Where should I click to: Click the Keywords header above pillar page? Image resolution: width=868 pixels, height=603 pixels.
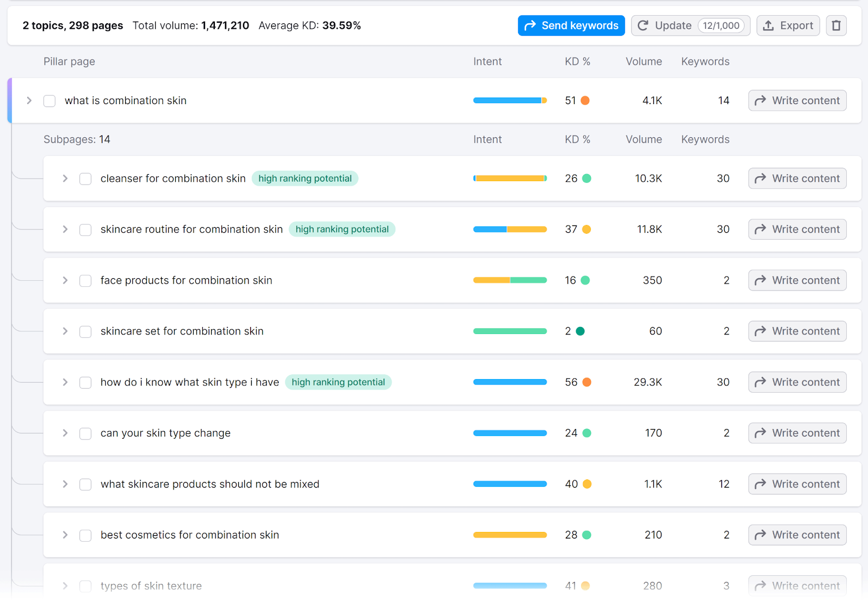coord(705,61)
